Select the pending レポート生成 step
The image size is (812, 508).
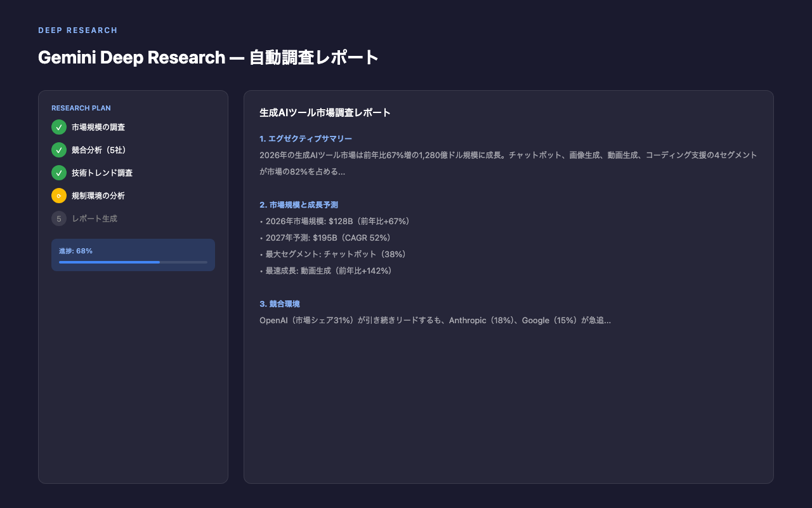point(95,218)
